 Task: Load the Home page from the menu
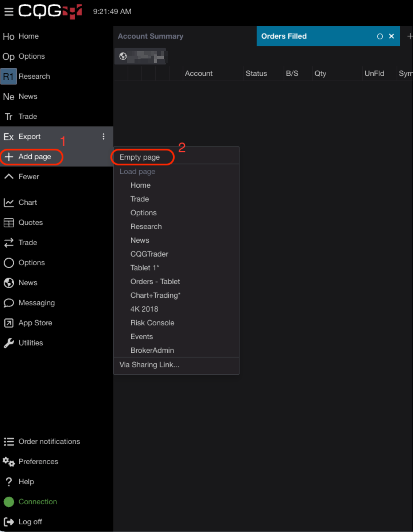pyautogui.click(x=141, y=185)
